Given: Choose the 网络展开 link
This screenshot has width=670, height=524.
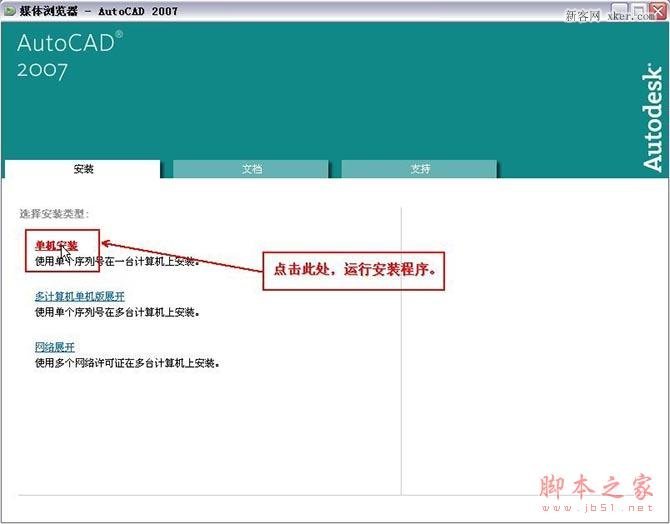Looking at the screenshot, I should [x=55, y=347].
